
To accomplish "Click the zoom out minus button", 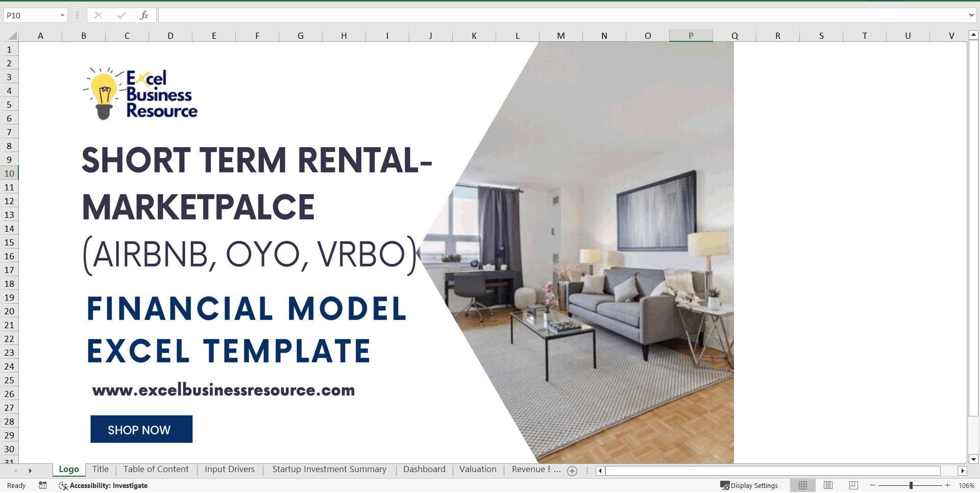I will click(x=873, y=485).
